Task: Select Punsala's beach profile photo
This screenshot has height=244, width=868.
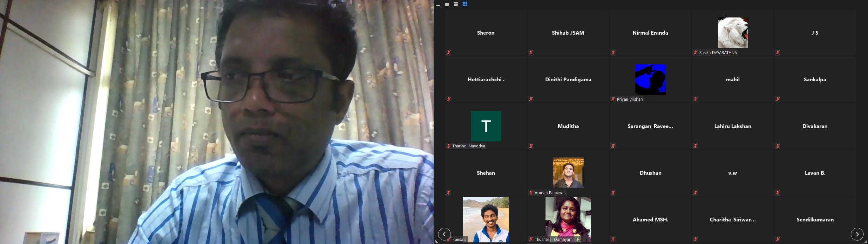Action: 486,220
